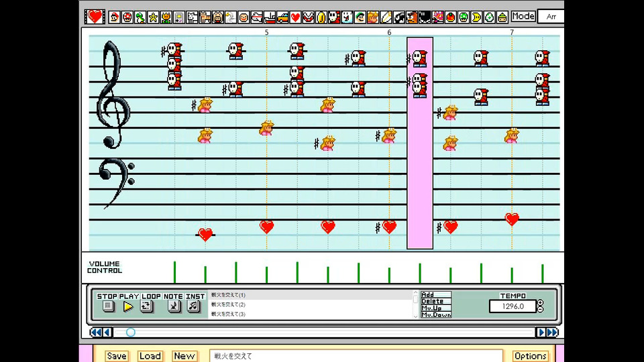Image resolution: width=644 pixels, height=362 pixels.
Task: Select the Coin instrument
Action: [x=321, y=17]
